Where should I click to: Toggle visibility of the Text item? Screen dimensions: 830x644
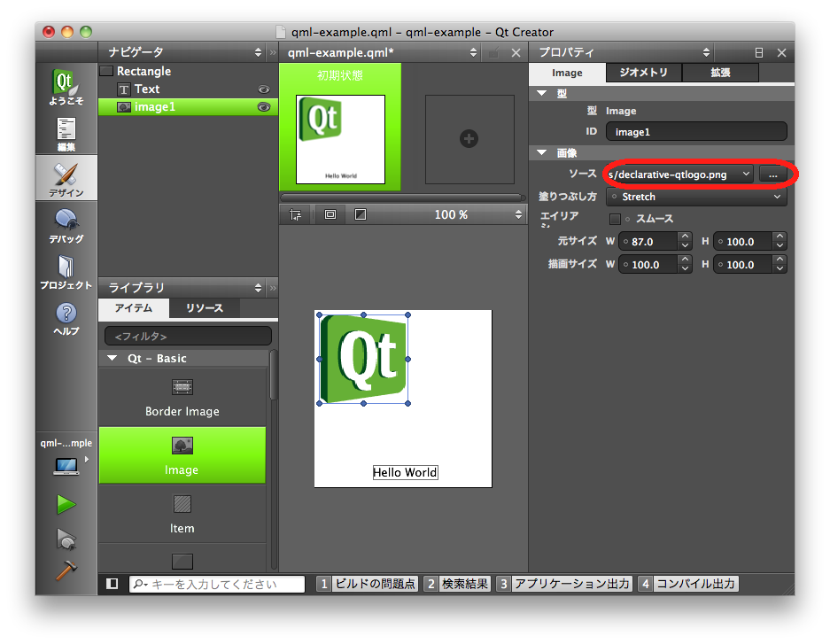coord(263,89)
